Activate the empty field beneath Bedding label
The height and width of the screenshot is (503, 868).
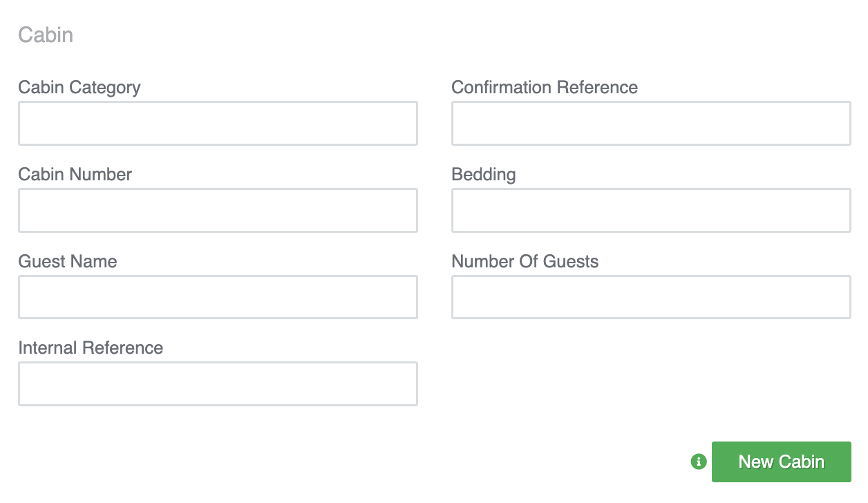pos(651,211)
